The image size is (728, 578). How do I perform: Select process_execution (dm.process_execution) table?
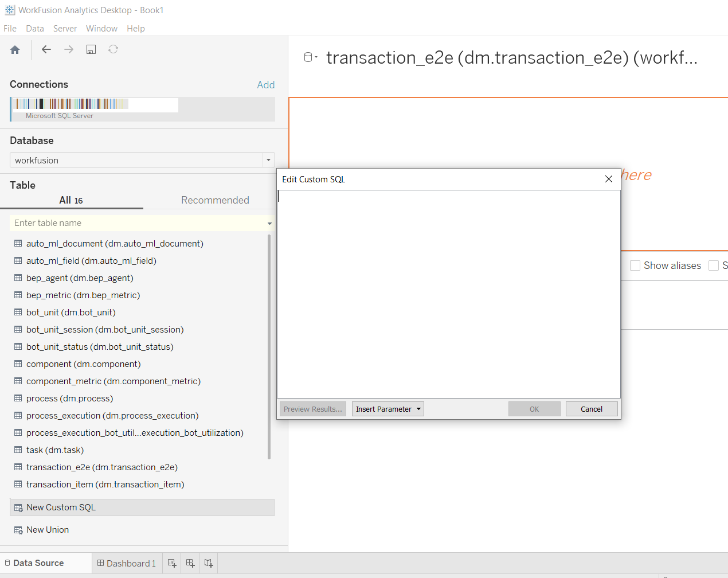point(112,415)
